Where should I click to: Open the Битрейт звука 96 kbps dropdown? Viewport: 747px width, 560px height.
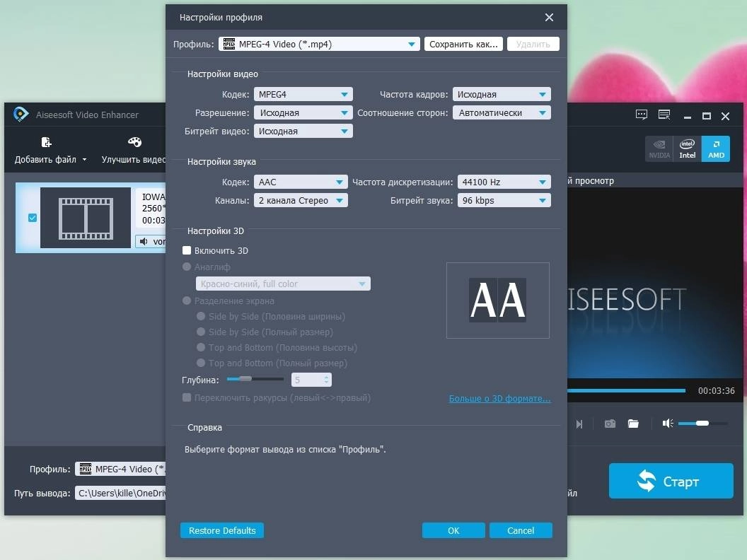[504, 201]
